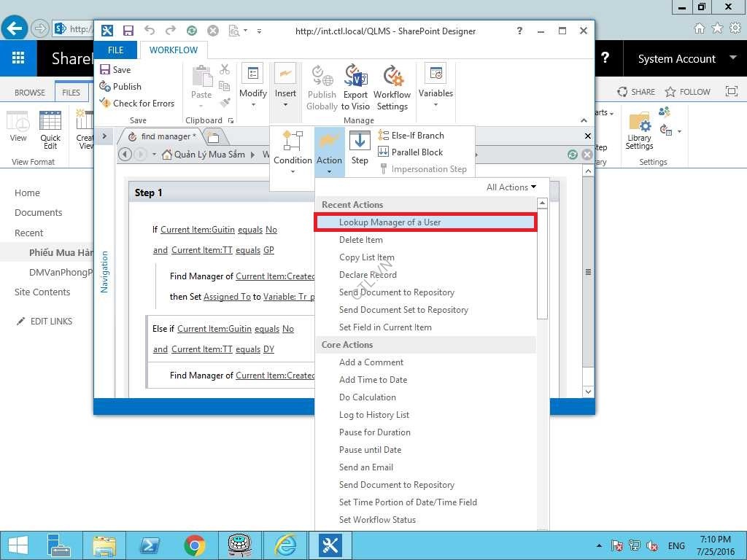Click the Assigned To link
This screenshot has width=747, height=560.
click(x=227, y=297)
